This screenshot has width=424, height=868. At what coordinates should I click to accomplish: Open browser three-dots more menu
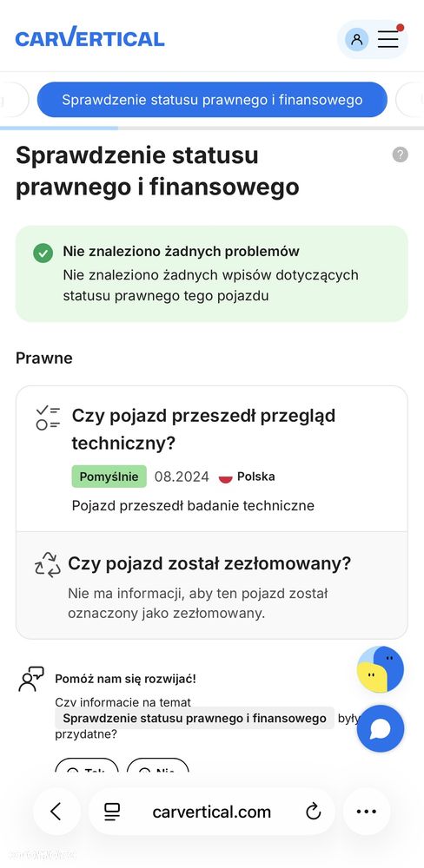[x=367, y=812]
